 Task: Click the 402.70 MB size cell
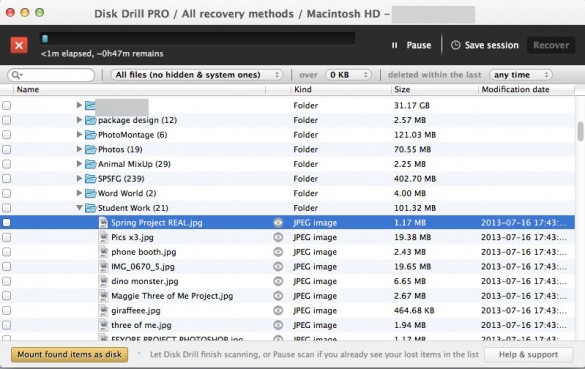point(415,179)
